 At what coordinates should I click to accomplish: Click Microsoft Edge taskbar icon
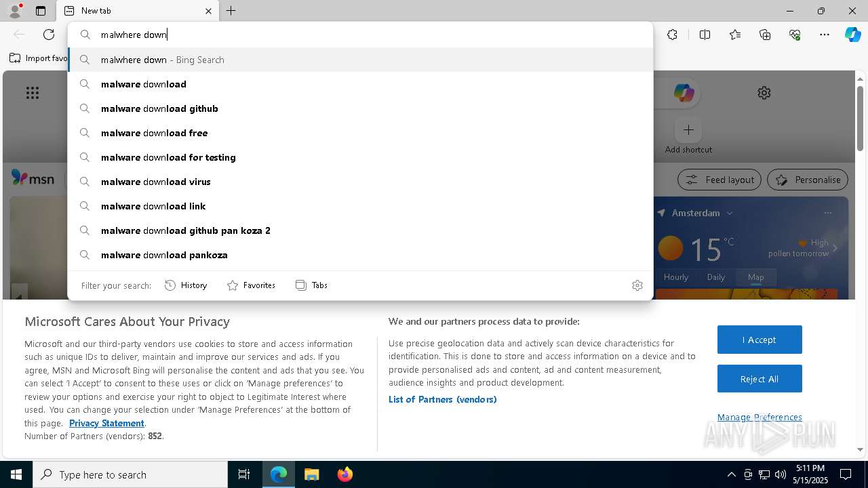coord(279,474)
